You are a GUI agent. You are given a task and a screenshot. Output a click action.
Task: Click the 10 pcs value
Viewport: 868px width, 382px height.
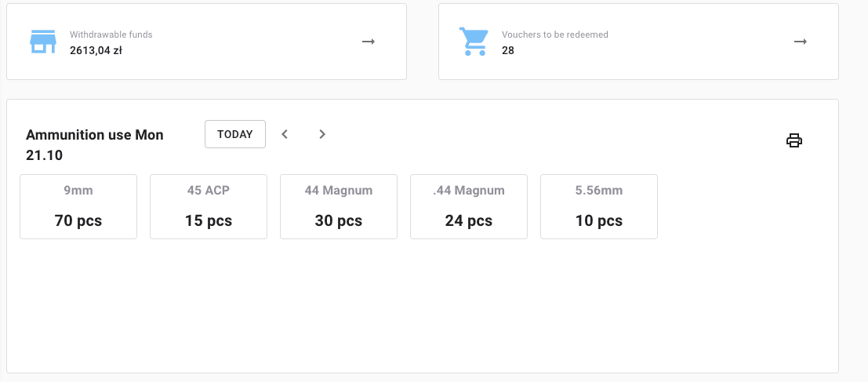[x=599, y=221]
